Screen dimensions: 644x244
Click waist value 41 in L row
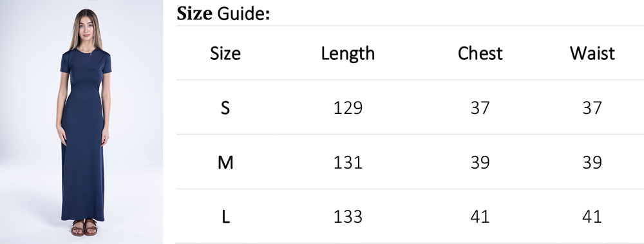pos(592,217)
